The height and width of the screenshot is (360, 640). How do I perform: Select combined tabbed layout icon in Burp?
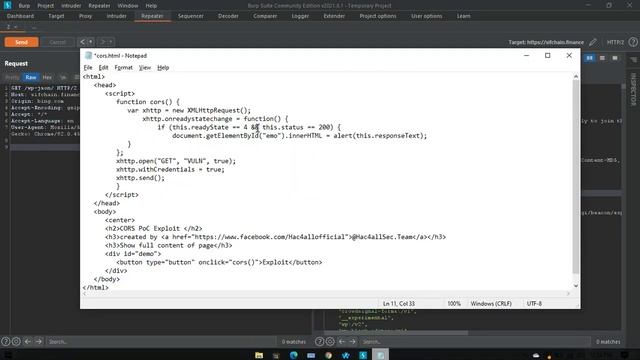615,58
